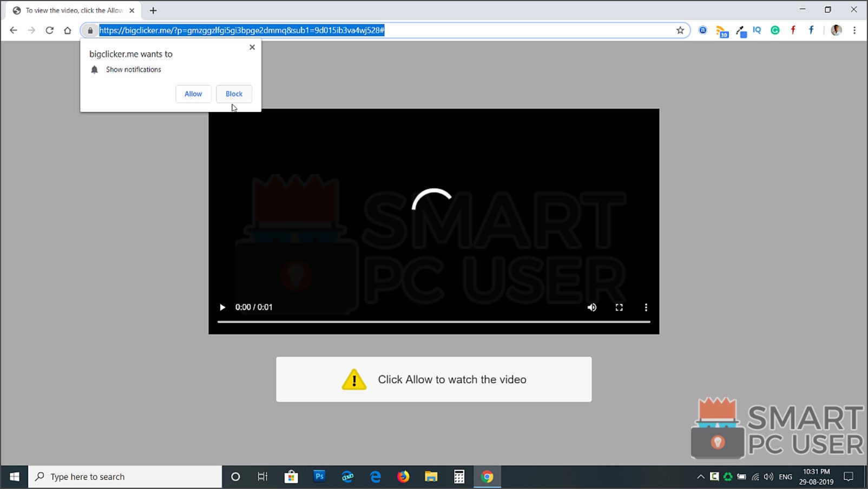Open the eyedropper color picker extension

(740, 30)
